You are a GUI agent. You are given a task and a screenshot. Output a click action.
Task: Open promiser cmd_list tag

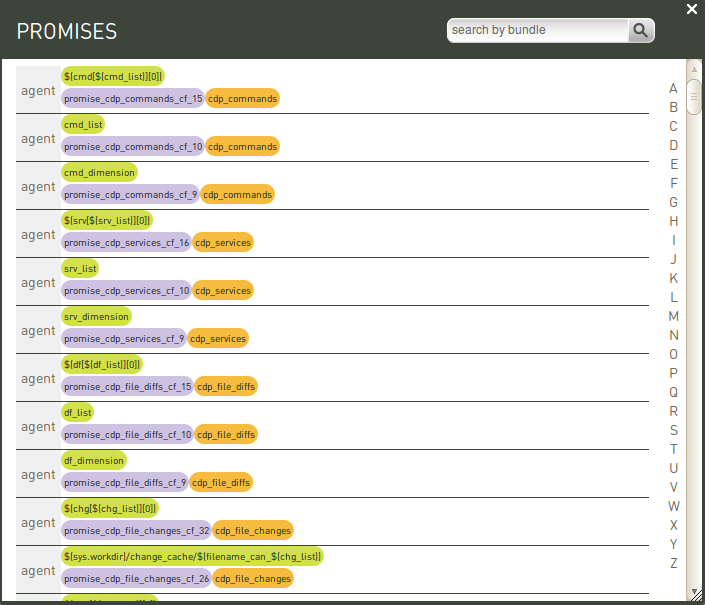(83, 125)
